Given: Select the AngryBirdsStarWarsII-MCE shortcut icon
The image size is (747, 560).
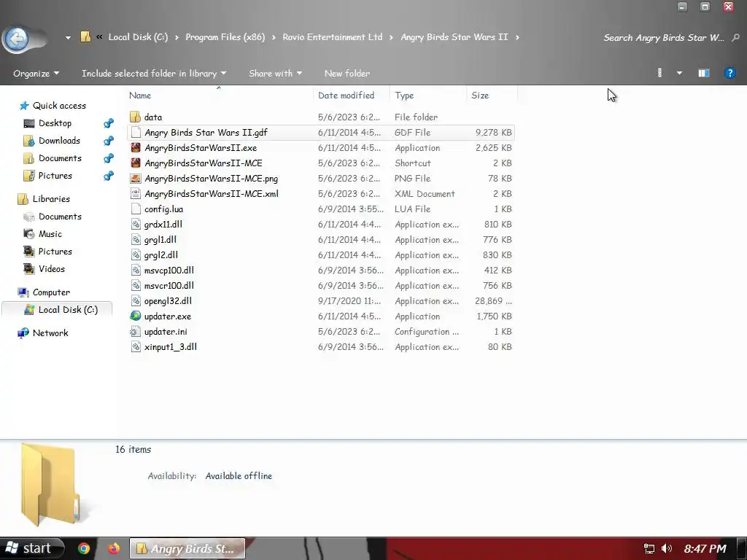Looking at the screenshot, I should (x=136, y=163).
